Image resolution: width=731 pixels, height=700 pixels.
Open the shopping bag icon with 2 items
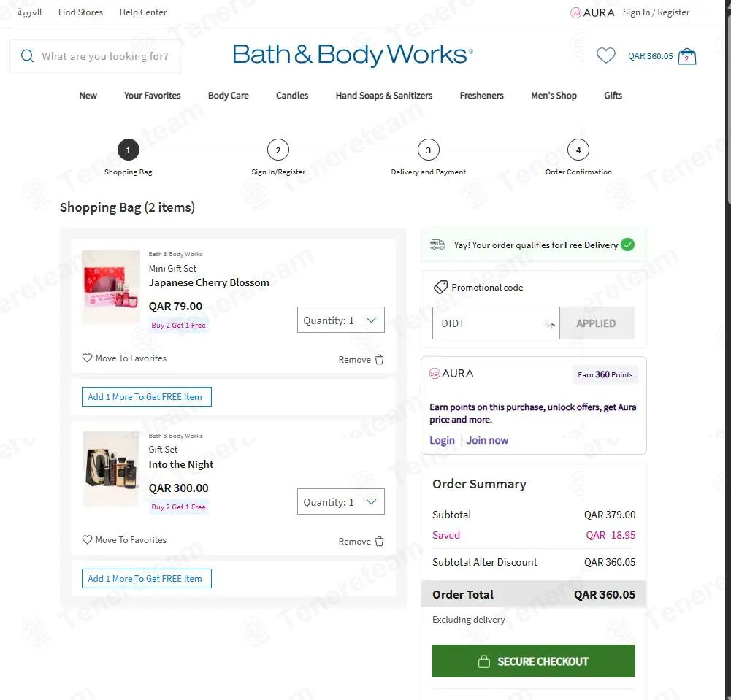pos(686,56)
